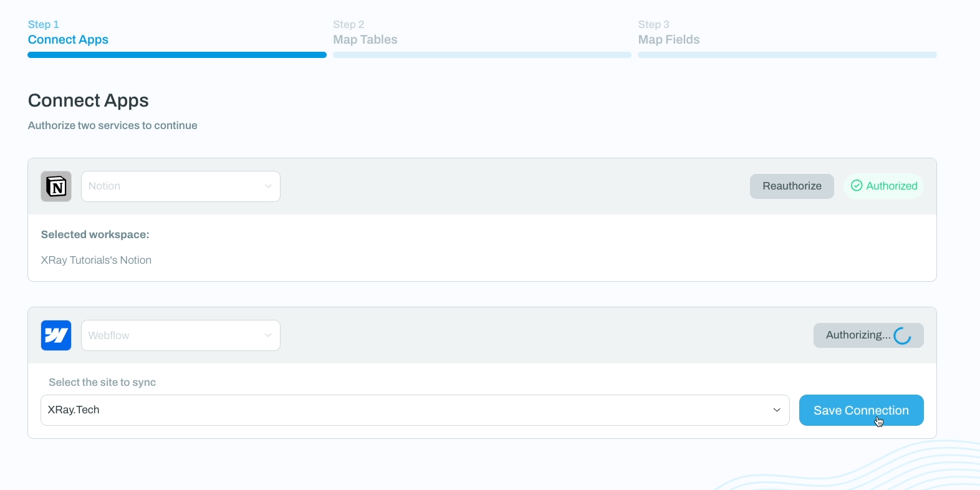Viewport: 980px width, 490px height.
Task: Click the green Authorized checkmark icon
Action: (x=857, y=186)
